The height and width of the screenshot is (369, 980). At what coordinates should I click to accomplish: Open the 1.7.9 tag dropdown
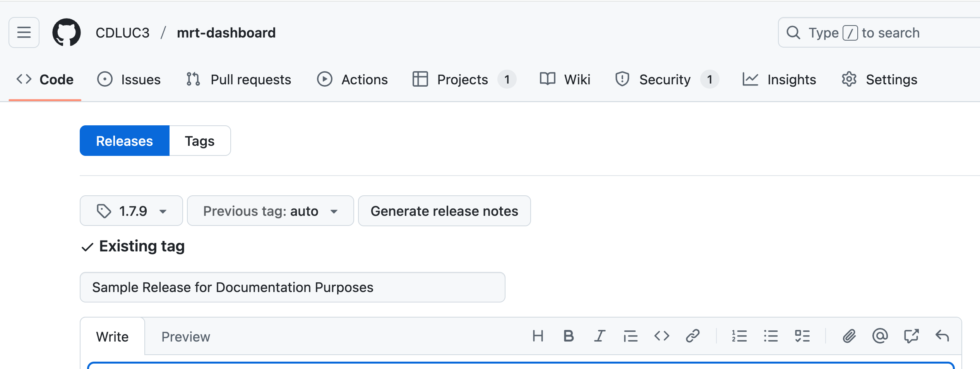click(x=131, y=211)
